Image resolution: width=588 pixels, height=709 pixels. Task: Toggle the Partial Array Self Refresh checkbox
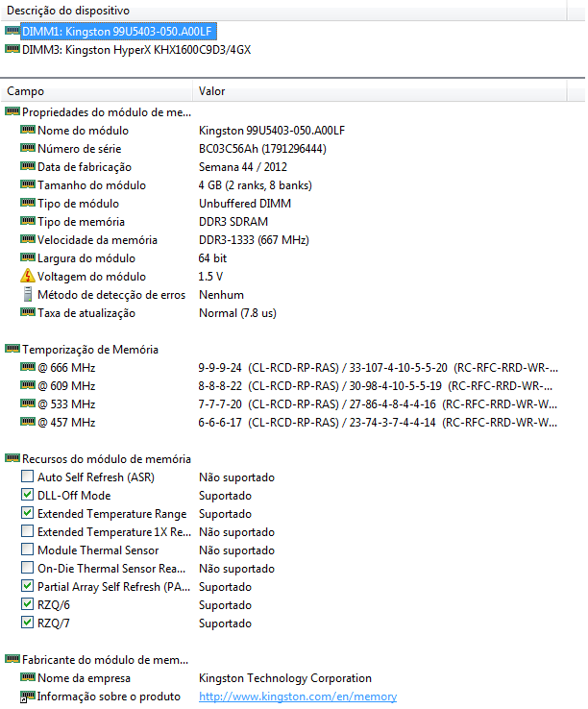click(27, 586)
